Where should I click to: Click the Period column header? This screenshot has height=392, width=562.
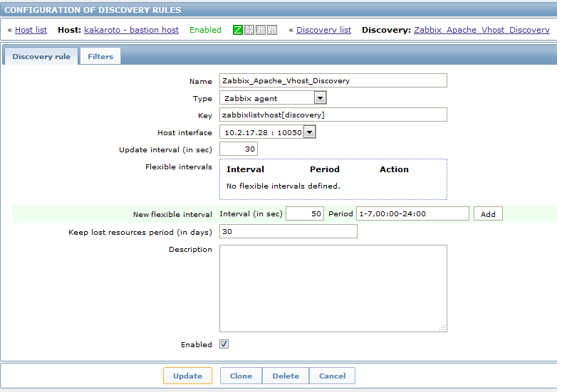325,169
